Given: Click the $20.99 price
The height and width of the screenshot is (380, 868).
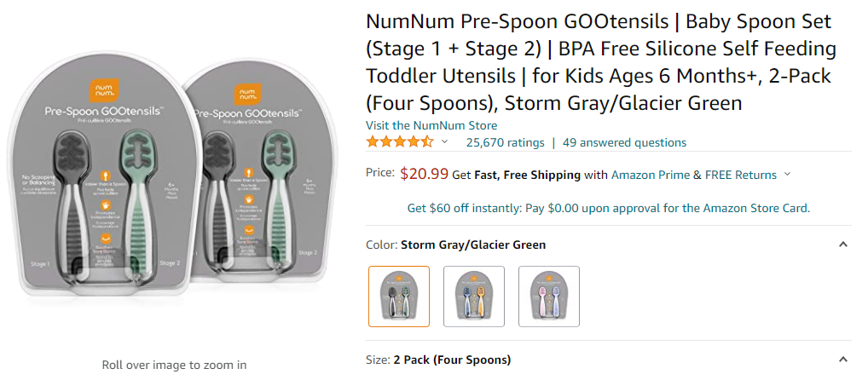Looking at the screenshot, I should (424, 174).
